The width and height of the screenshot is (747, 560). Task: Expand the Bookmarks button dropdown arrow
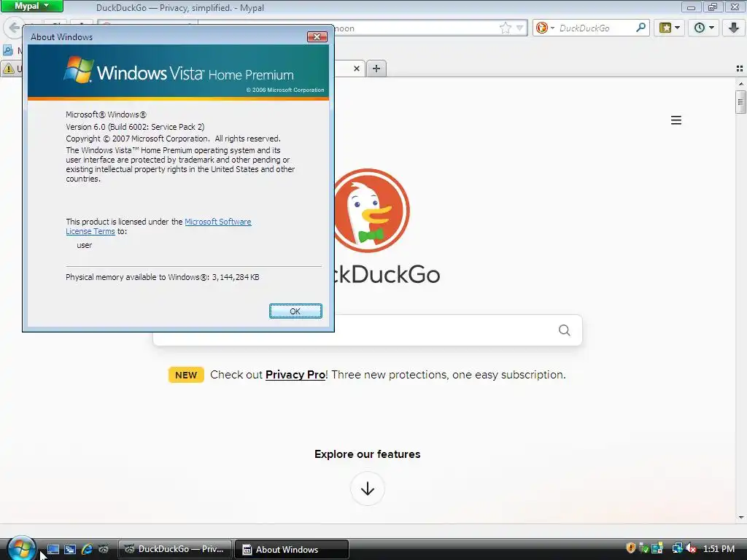[677, 28]
